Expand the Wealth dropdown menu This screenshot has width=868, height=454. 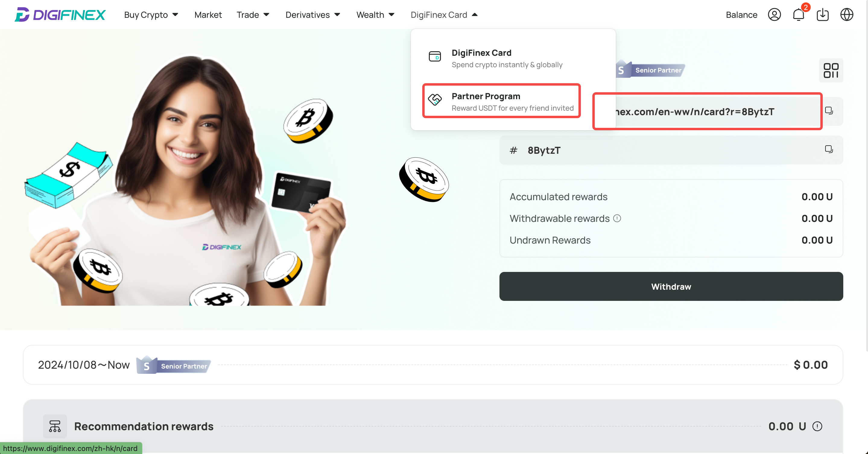pyautogui.click(x=375, y=15)
